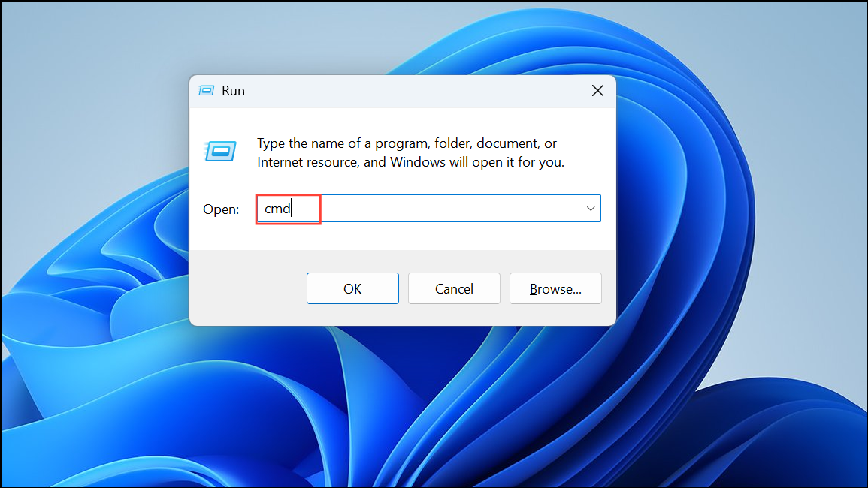Click Cancel to dismiss the Run dialog
Viewport: 868px width, 488px height.
[454, 288]
